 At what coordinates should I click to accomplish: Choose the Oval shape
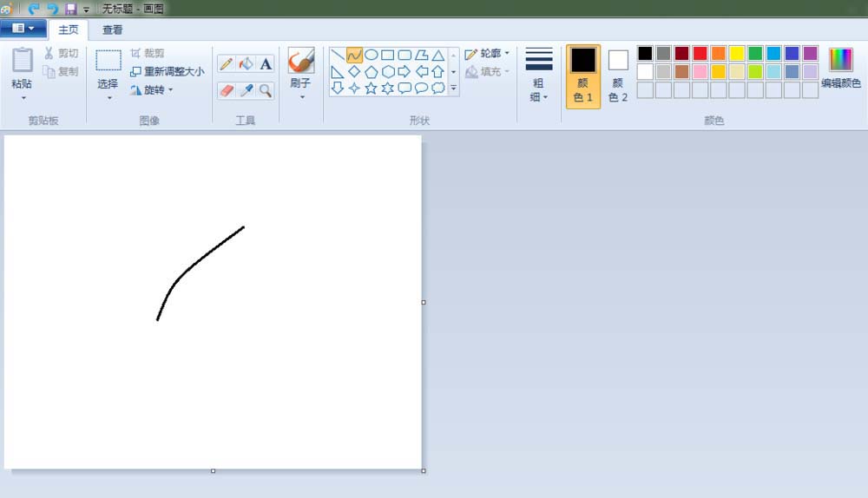coord(372,55)
